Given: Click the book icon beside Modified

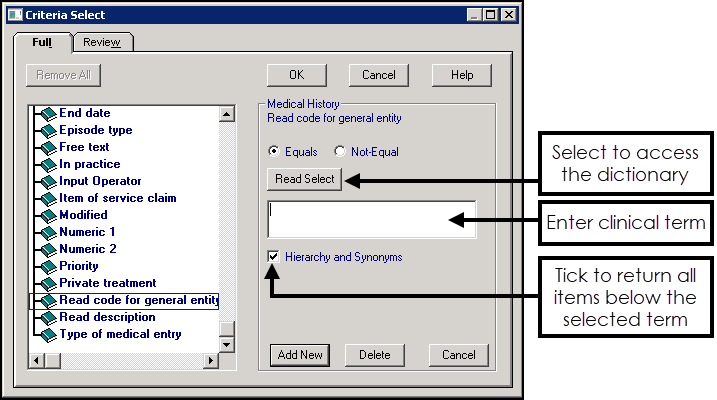Looking at the screenshot, I should pos(47,216).
